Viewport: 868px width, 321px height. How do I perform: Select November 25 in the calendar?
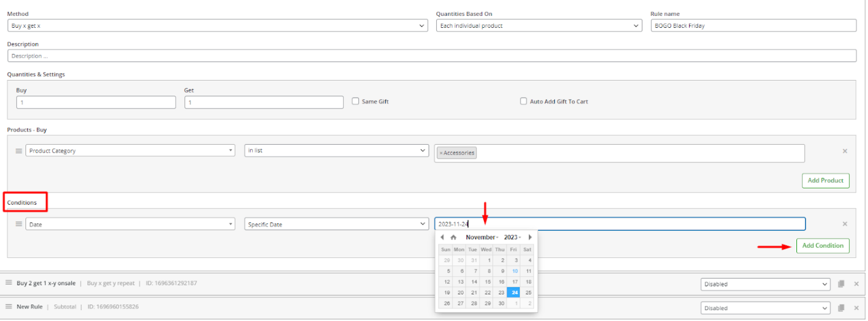click(x=528, y=293)
